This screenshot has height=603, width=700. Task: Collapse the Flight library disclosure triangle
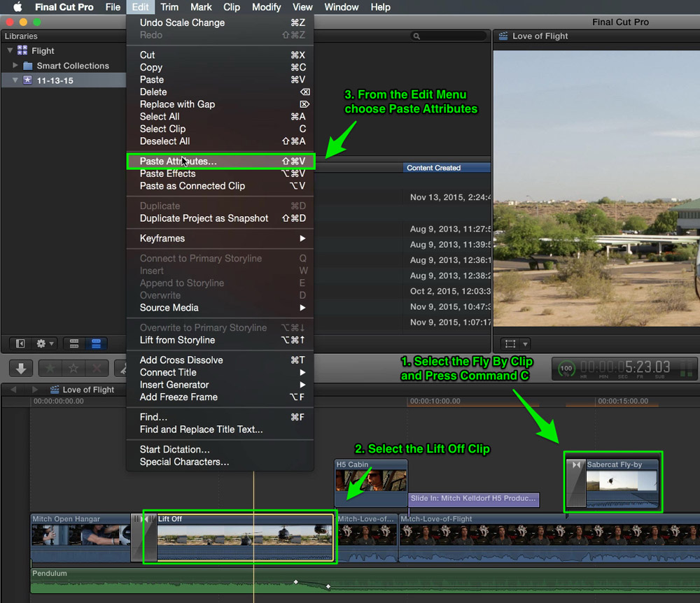click(x=10, y=50)
